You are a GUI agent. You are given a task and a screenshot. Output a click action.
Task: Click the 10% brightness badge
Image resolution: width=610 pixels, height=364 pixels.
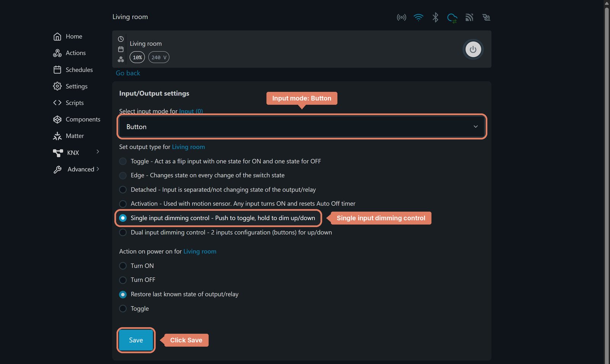[x=137, y=57]
